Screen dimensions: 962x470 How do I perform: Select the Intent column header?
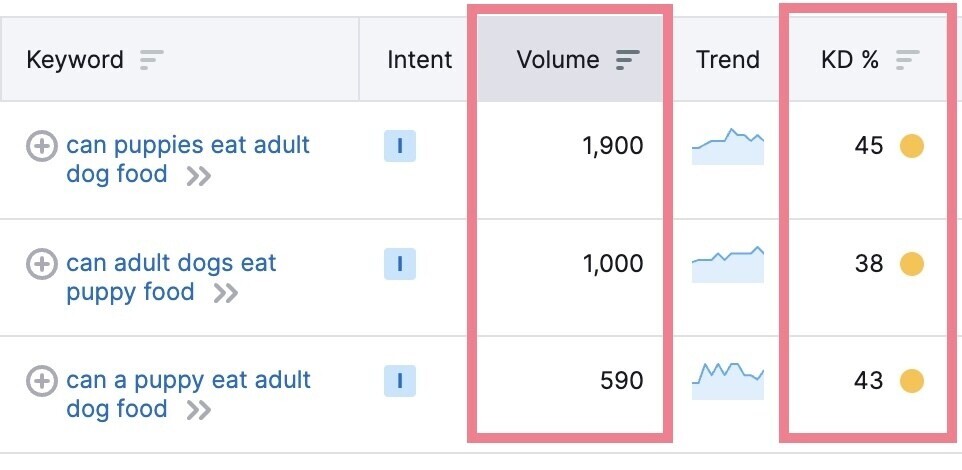419,60
